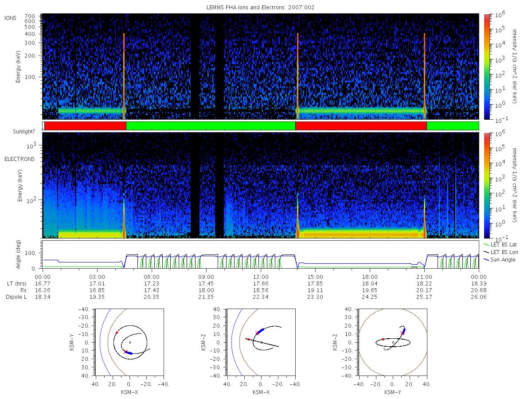Click the electrons intensity color bar
532x399 pixels.
click(x=487, y=185)
